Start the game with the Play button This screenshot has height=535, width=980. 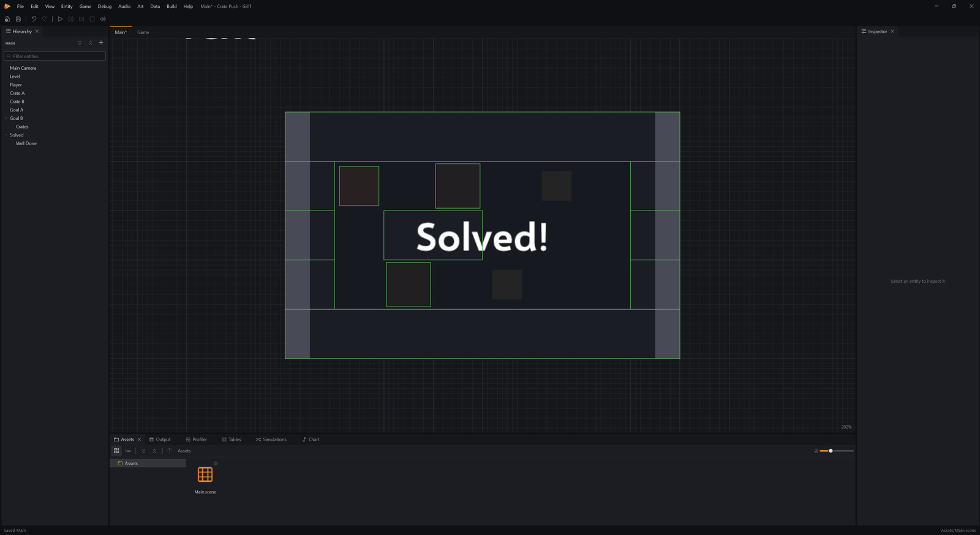tap(60, 19)
